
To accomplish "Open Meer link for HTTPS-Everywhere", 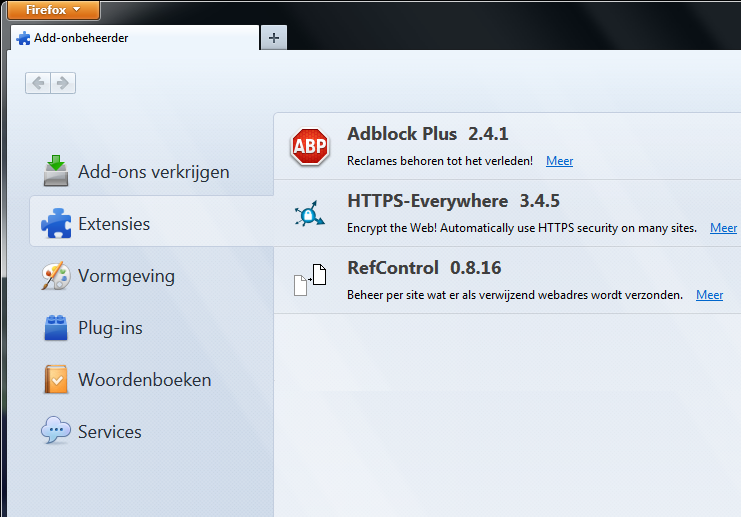I will click(x=724, y=228).
